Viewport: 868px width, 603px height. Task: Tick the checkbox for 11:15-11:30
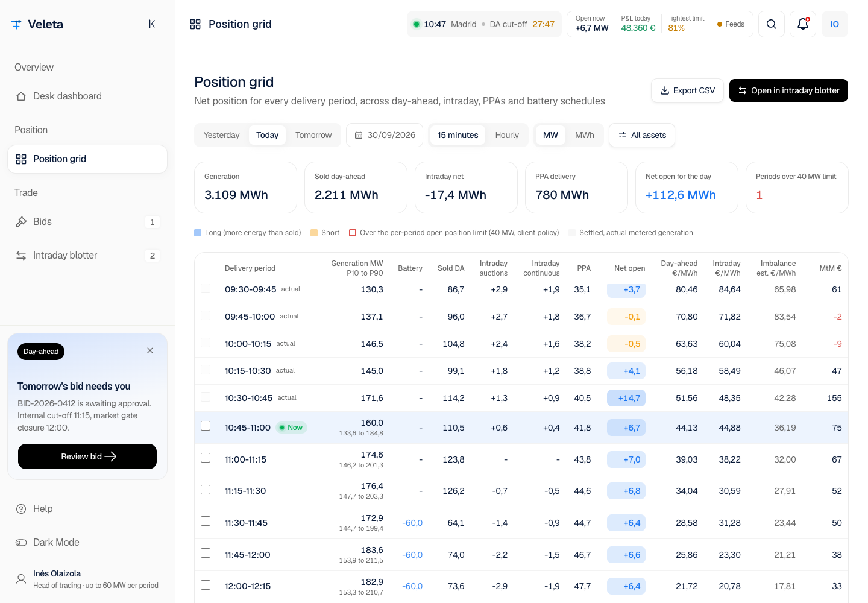206,489
